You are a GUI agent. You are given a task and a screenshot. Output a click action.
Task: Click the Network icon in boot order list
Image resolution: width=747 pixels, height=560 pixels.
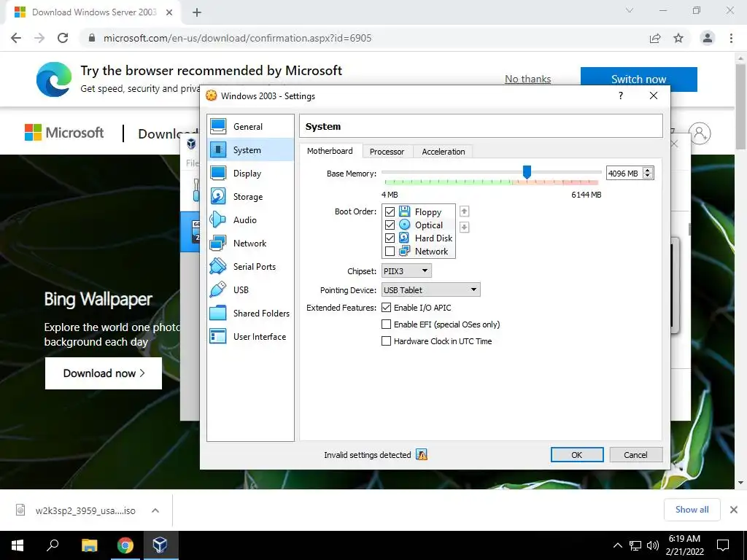[x=404, y=251]
